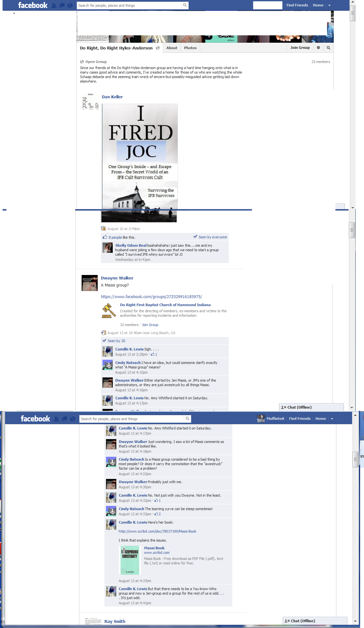Click Dwayne Walker on the 'A Massi group?' post
Screen dimensions: 364x628
pyautogui.click(x=117, y=278)
